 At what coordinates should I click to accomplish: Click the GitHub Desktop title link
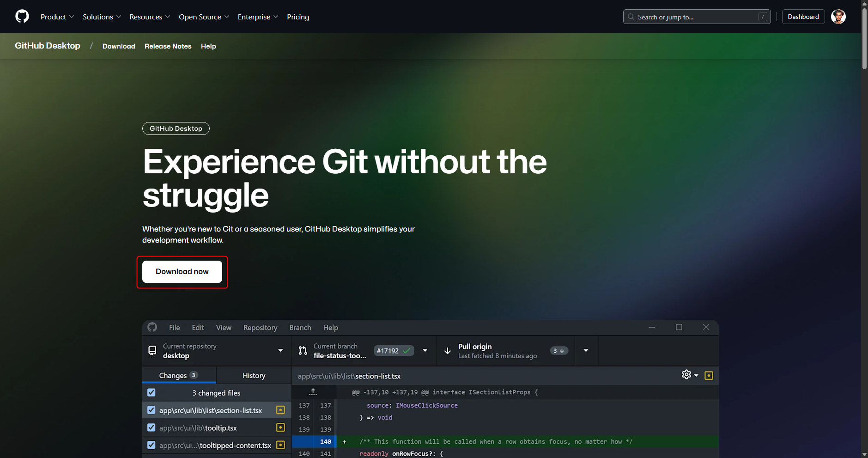[x=48, y=46]
